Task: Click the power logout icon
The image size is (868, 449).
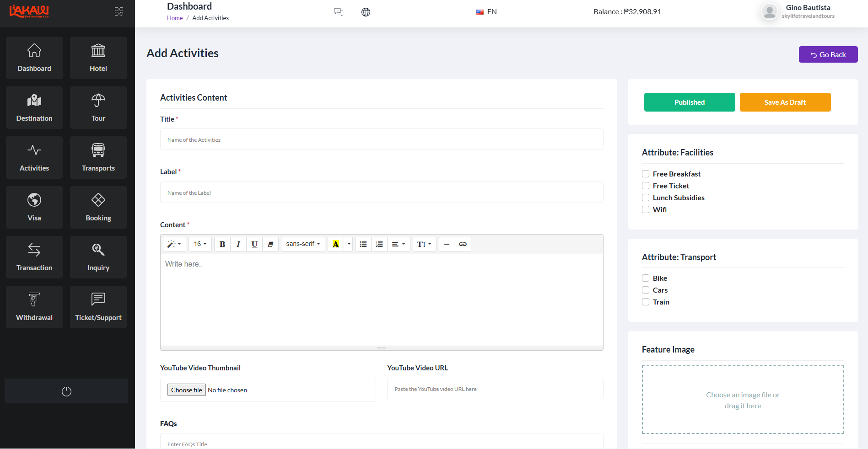Action: coord(66,391)
